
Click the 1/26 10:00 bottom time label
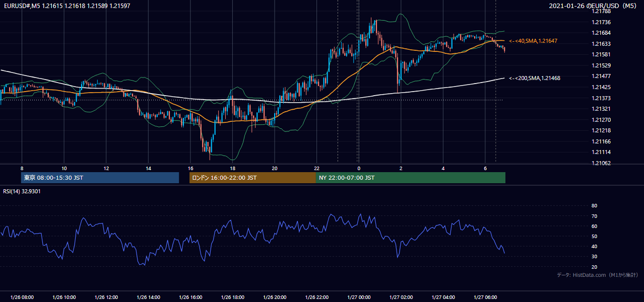(x=64, y=297)
